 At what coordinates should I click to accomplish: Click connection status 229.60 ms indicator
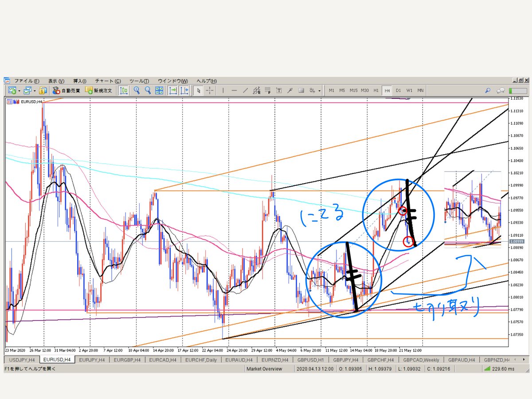(x=500, y=369)
